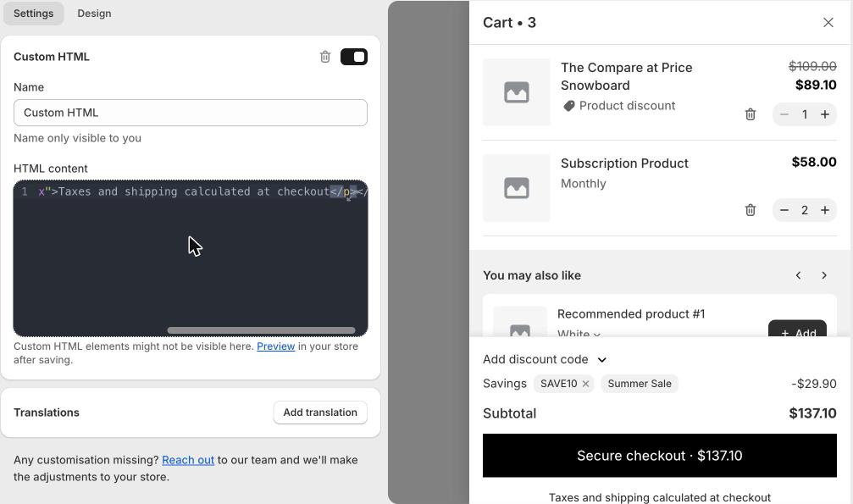Click the Add translation button

coord(320,413)
